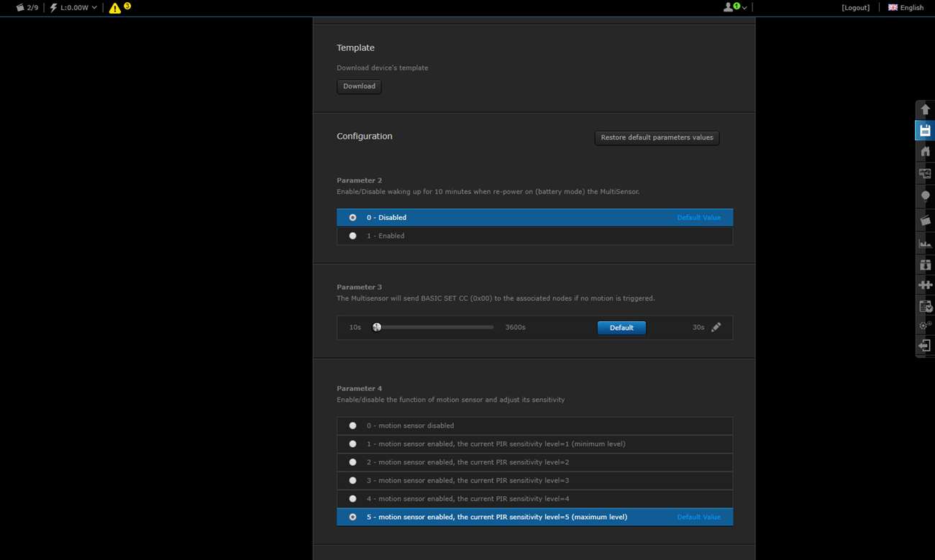Open the house icon in sidebar
The image size is (935, 560).
tap(925, 152)
